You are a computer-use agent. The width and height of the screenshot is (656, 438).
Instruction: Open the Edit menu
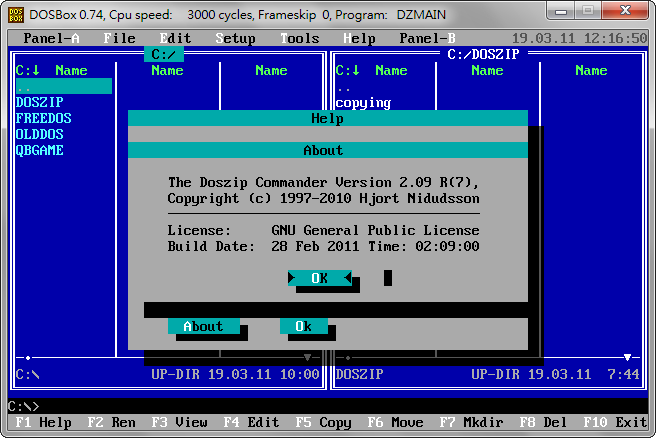point(176,38)
